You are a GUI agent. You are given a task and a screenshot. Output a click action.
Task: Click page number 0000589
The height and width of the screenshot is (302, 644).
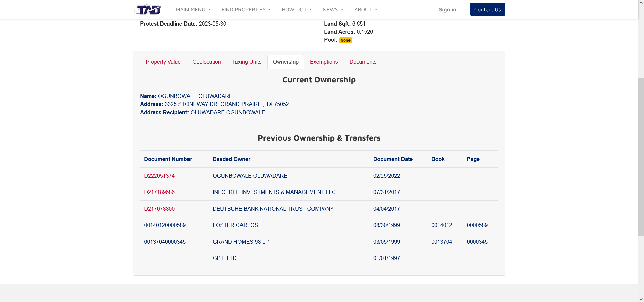pos(477,225)
